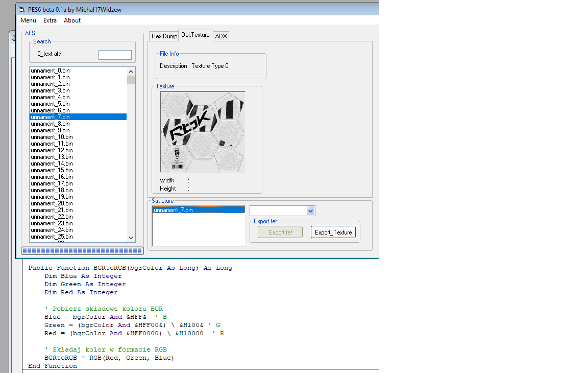Screen dimensions: 588x373
Task: Open the Structure combo box dropdown
Action: point(310,211)
